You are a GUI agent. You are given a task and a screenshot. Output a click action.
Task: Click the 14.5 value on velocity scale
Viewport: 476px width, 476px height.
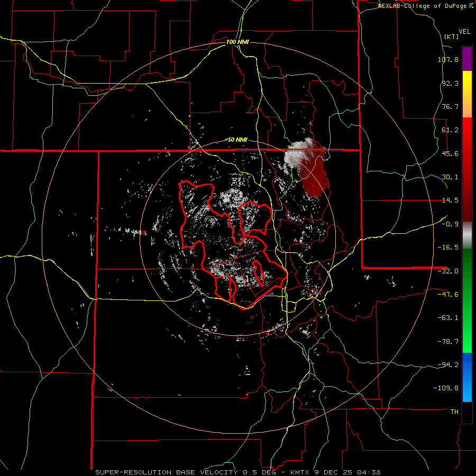(450, 200)
